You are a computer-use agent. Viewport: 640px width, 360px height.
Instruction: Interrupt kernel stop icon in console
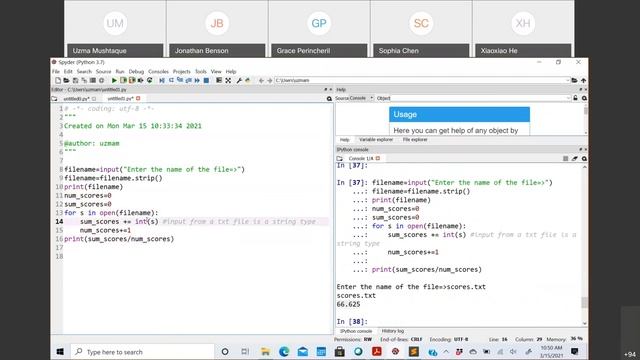point(565,158)
